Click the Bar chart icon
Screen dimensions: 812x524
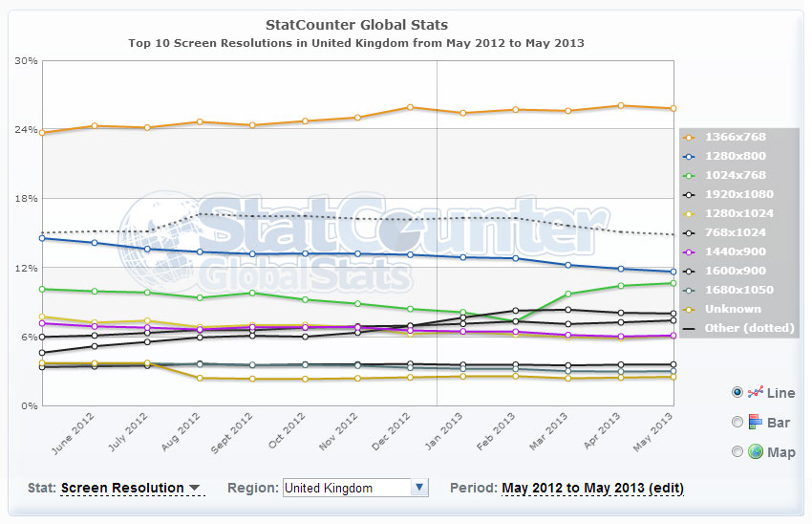756,422
